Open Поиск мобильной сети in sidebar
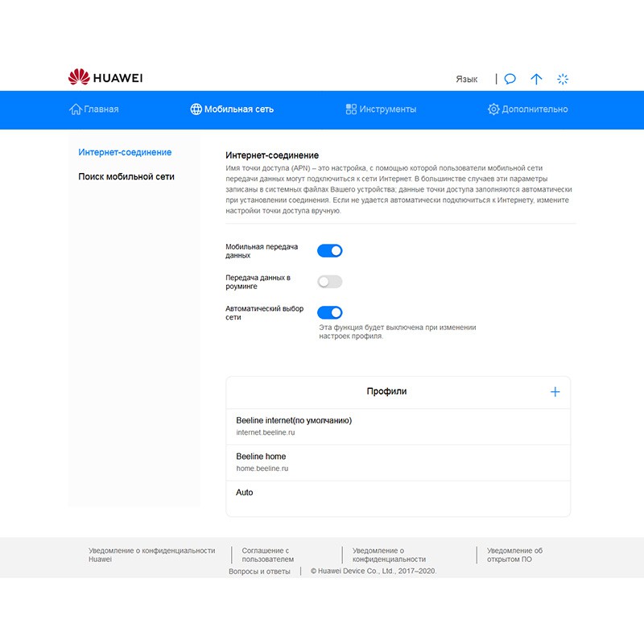Viewport: 644px width, 644px height. point(126,176)
